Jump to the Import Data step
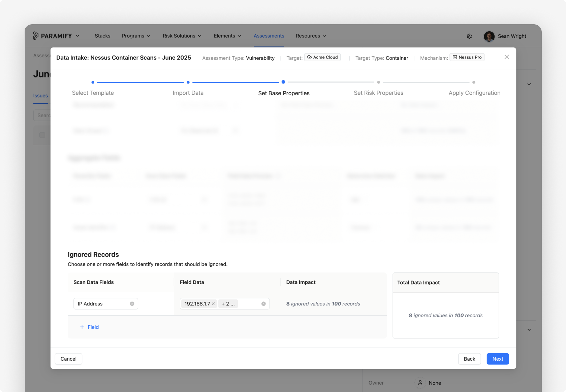This screenshot has width=566, height=392. coord(188,93)
